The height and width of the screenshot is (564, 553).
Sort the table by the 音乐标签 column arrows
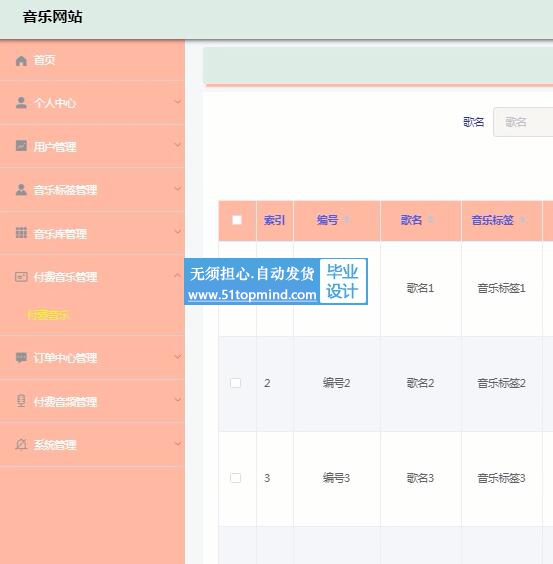(x=522, y=220)
